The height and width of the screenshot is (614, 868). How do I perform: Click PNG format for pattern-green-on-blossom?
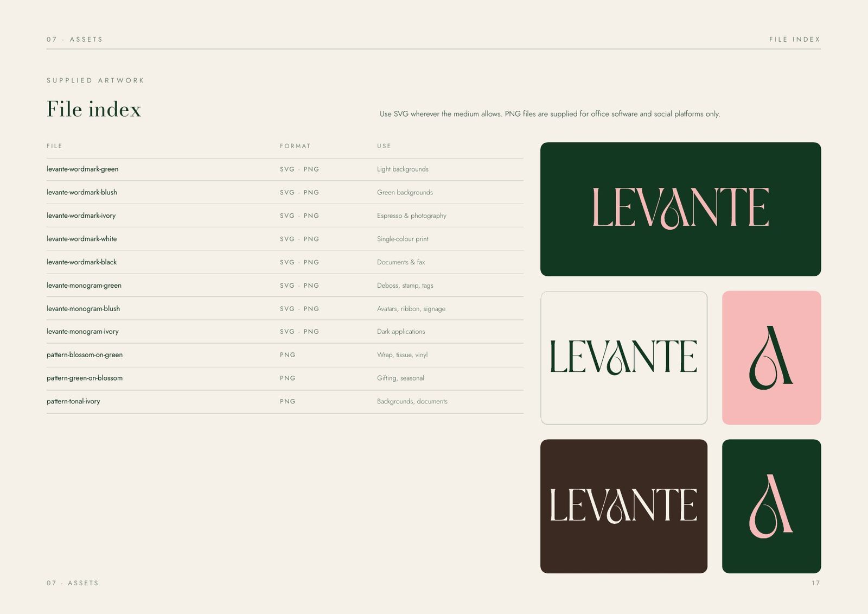pyautogui.click(x=288, y=378)
